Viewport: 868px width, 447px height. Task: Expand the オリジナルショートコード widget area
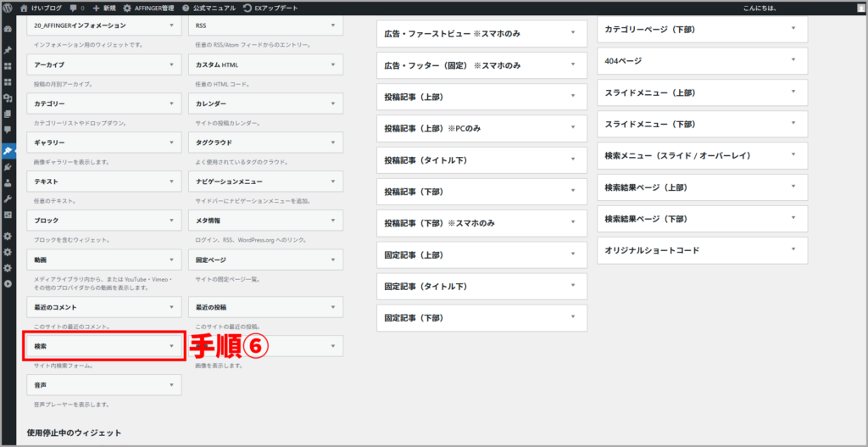pos(793,250)
